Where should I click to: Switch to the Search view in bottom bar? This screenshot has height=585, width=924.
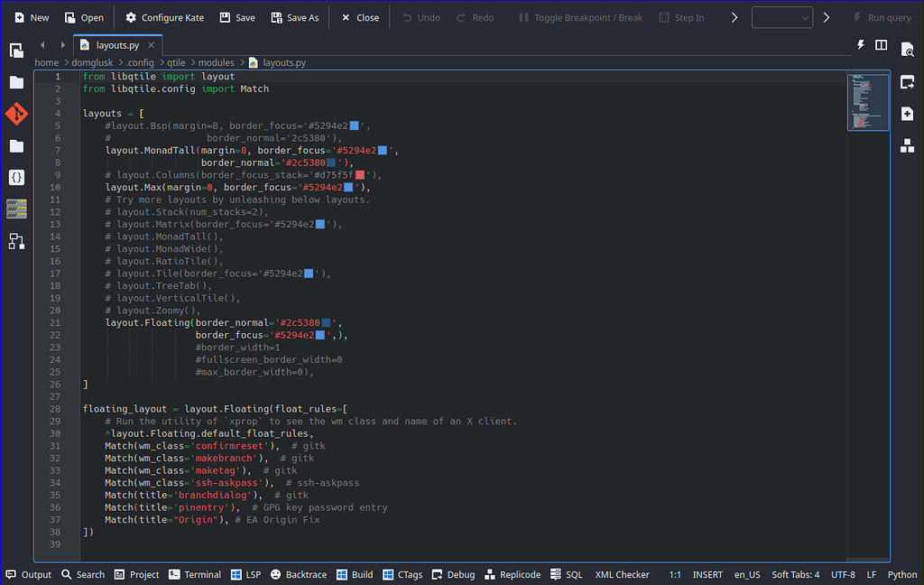tap(82, 574)
